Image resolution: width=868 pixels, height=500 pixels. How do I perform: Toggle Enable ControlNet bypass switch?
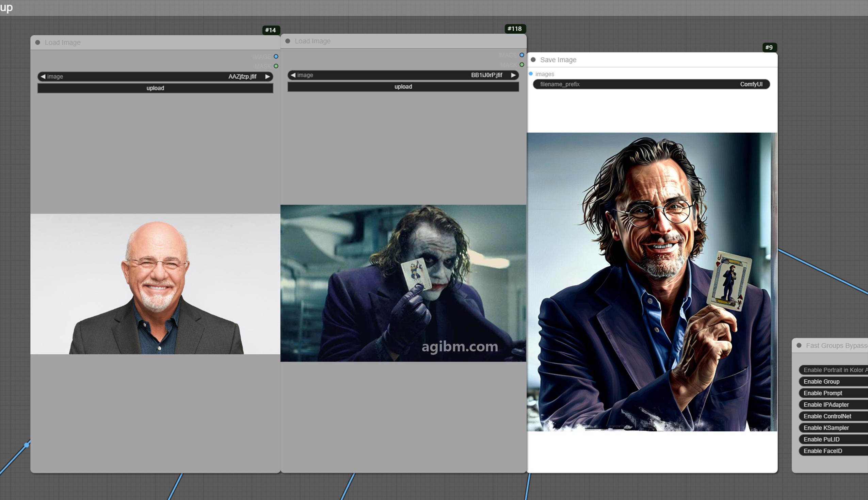834,416
